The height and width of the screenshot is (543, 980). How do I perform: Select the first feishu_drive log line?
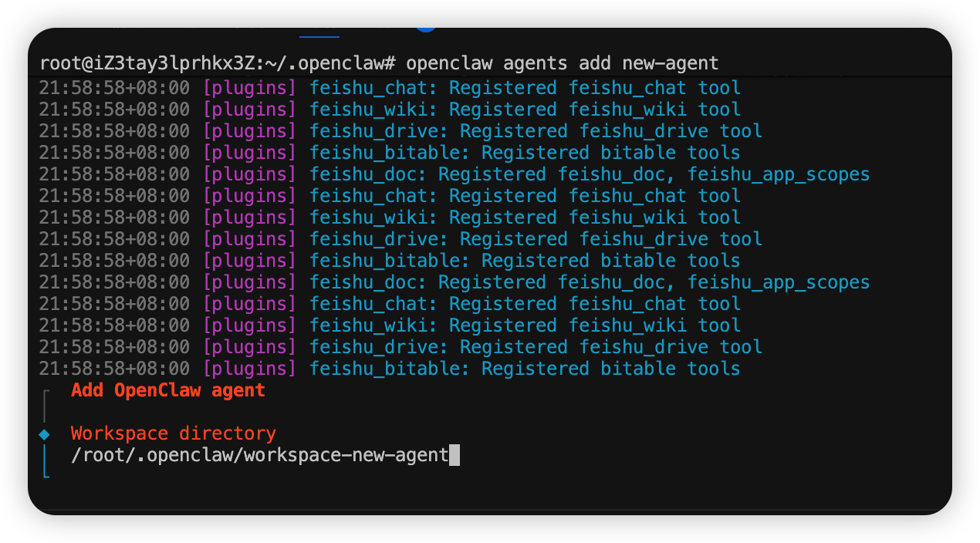[x=536, y=131]
